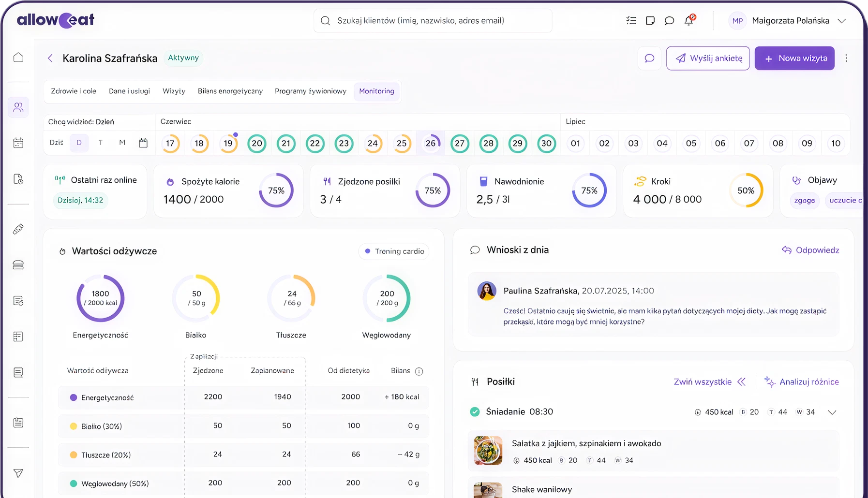Switch to M month view toggle
This screenshot has width=868, height=498.
coord(122,143)
